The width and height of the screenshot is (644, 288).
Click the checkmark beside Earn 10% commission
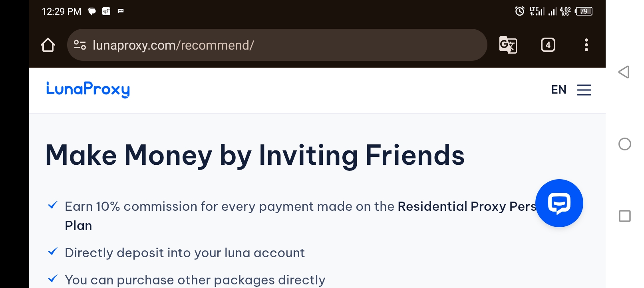click(53, 205)
